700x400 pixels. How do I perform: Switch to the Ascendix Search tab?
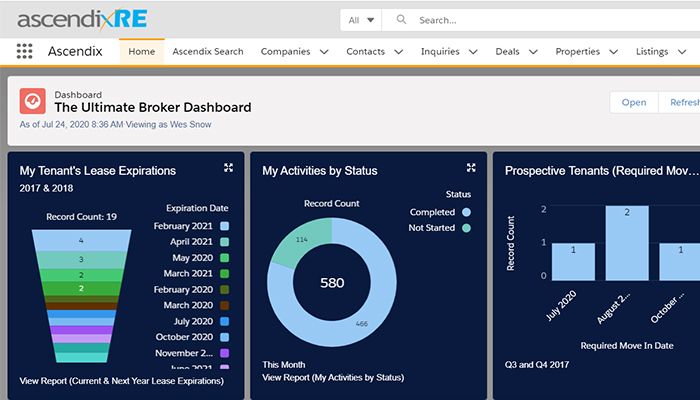click(207, 52)
